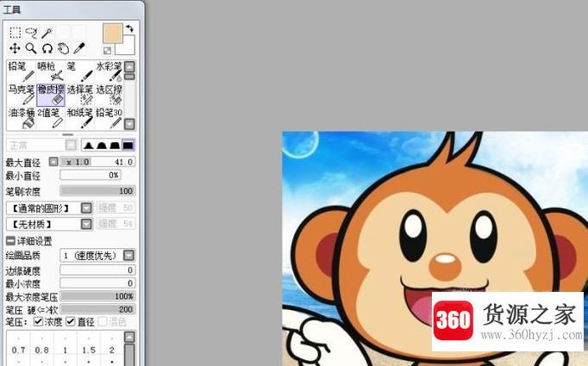Choose the 选择笔 selection pen
The width and height of the screenshot is (588, 366).
click(80, 95)
